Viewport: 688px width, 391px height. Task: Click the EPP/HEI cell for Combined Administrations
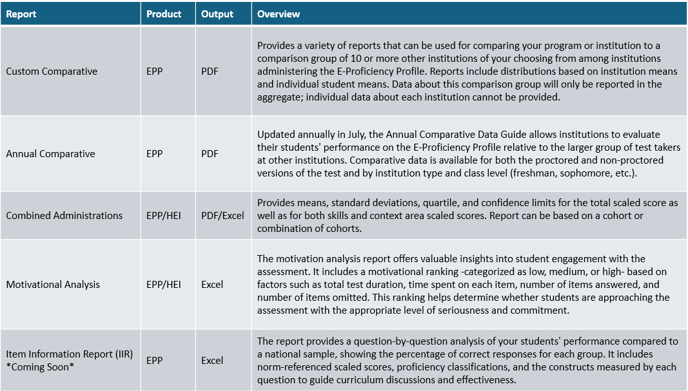click(164, 215)
